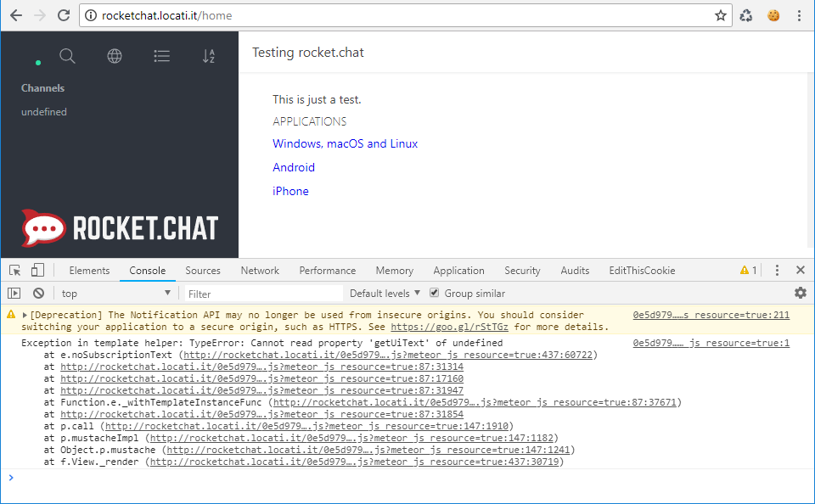Open stack trace link ending 87:31854
Image resolution: width=815 pixels, height=504 pixels.
[x=262, y=415]
